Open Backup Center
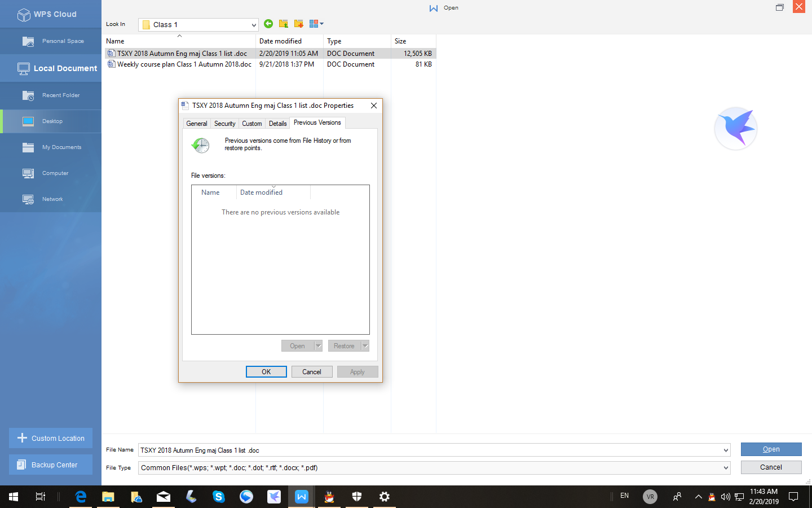Screen dimensions: 812x508 tap(51, 465)
